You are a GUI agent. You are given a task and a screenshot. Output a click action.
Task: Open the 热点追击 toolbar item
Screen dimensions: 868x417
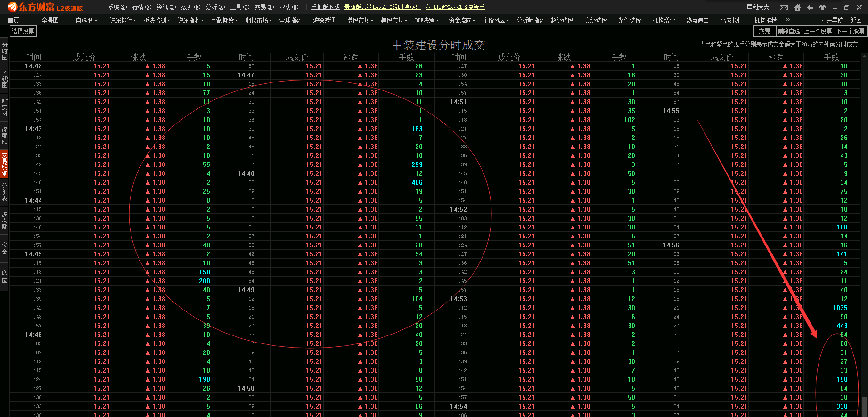tap(697, 20)
